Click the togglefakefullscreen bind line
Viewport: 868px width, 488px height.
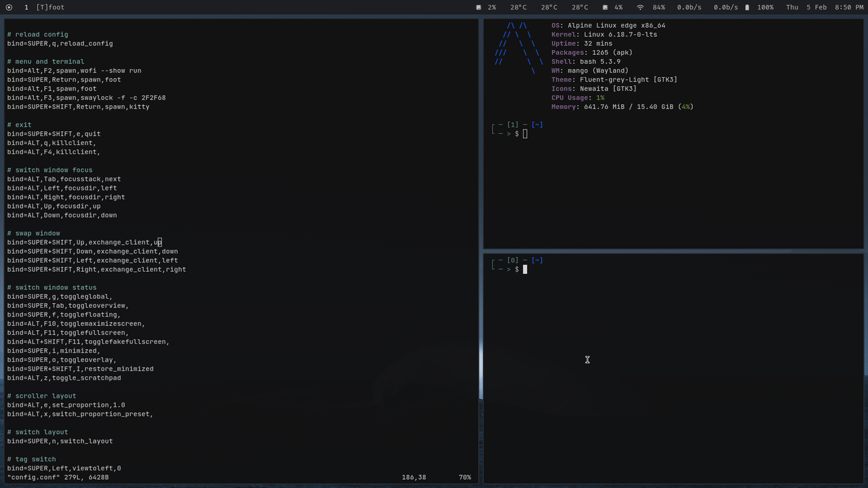[x=89, y=342]
